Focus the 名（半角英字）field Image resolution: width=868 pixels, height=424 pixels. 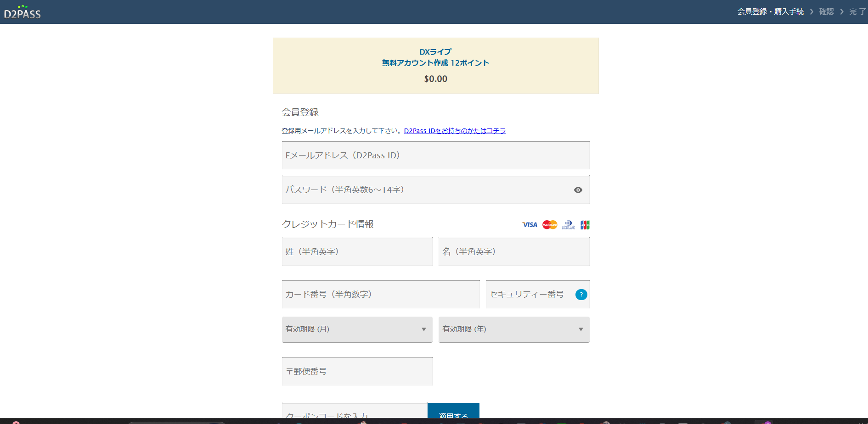pyautogui.click(x=514, y=252)
